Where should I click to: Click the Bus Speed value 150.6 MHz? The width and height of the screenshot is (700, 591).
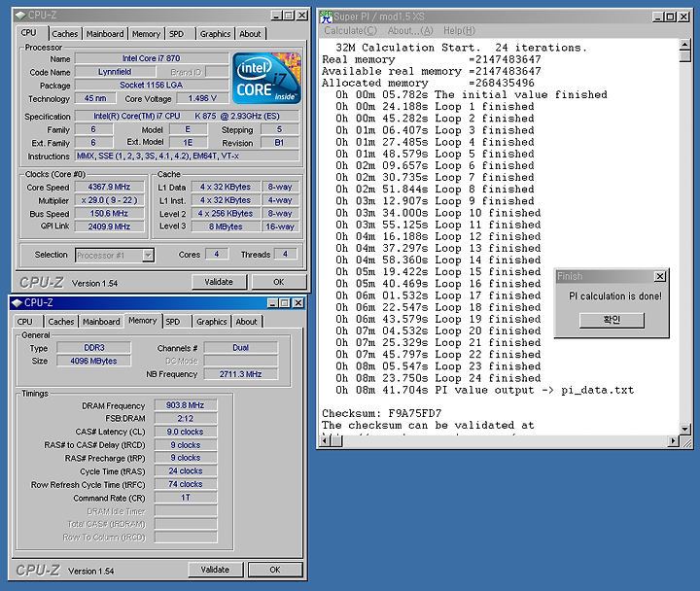pos(109,214)
